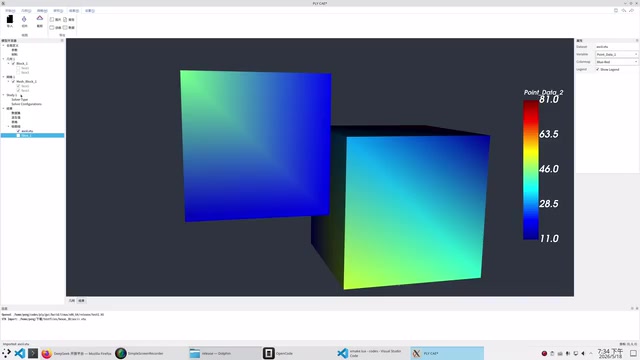Toggle the first face checkbox under Block_1
The height and width of the screenshot is (360, 640).
(18, 68)
